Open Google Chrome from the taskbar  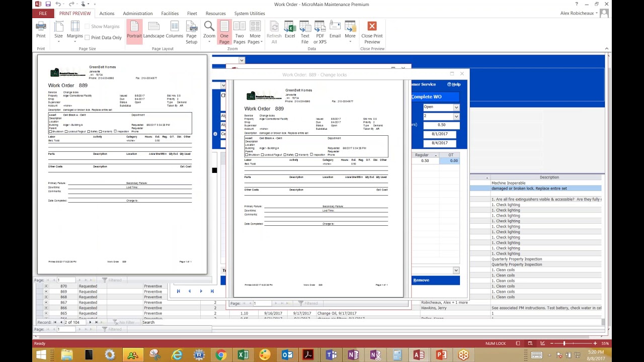click(221, 355)
